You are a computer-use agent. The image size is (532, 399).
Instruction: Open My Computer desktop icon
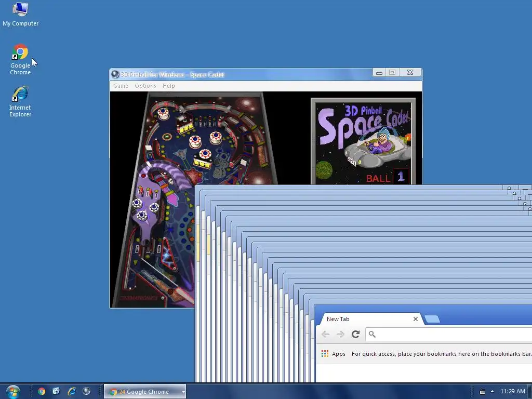20,14
